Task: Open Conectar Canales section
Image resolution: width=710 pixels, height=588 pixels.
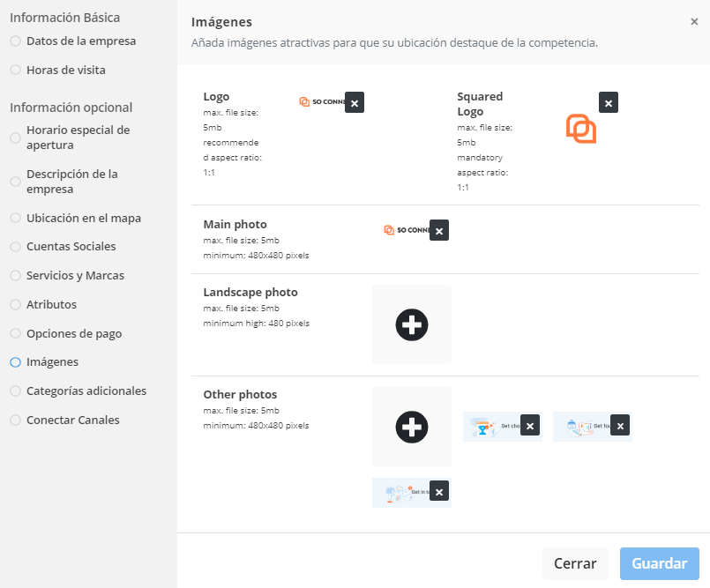Action: click(x=72, y=421)
